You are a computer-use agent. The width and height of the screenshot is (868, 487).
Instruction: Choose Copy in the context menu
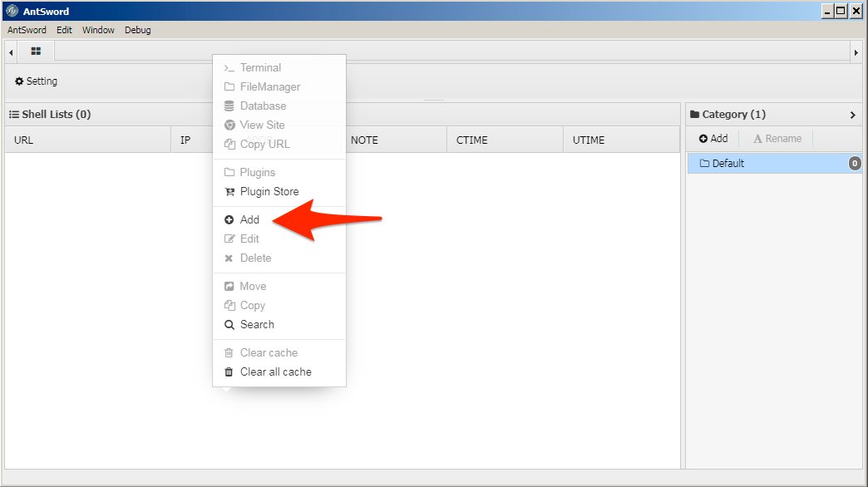click(279, 306)
